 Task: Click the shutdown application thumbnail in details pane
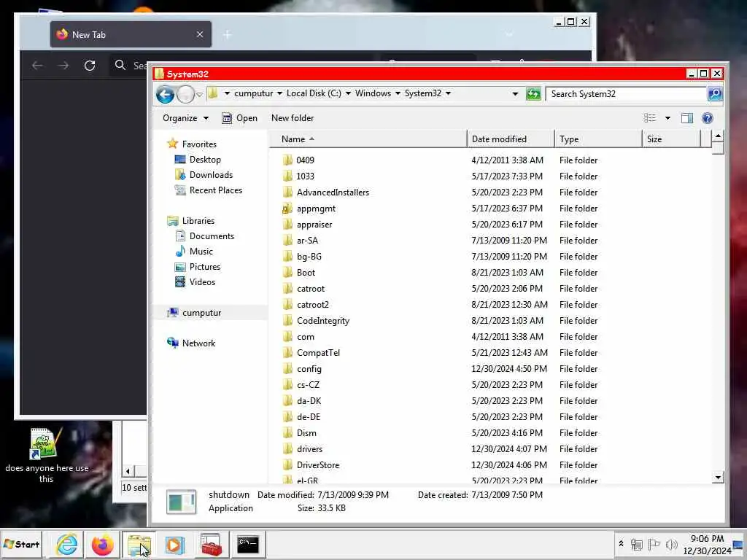pos(181,502)
